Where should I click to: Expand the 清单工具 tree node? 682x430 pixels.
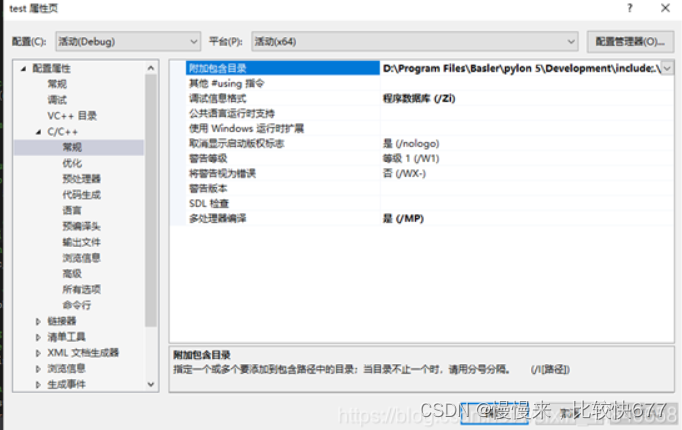pos(38,337)
